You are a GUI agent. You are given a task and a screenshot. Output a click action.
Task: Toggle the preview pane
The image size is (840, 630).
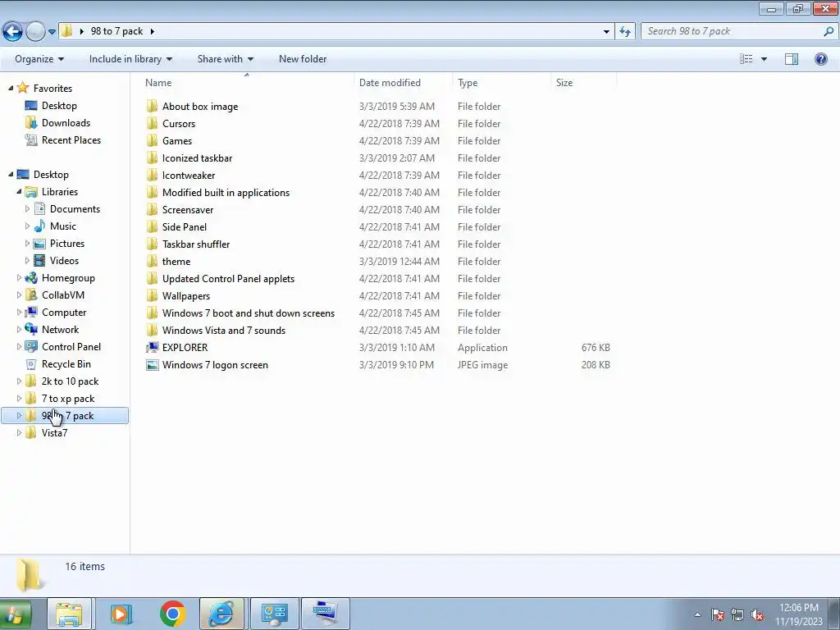point(792,59)
